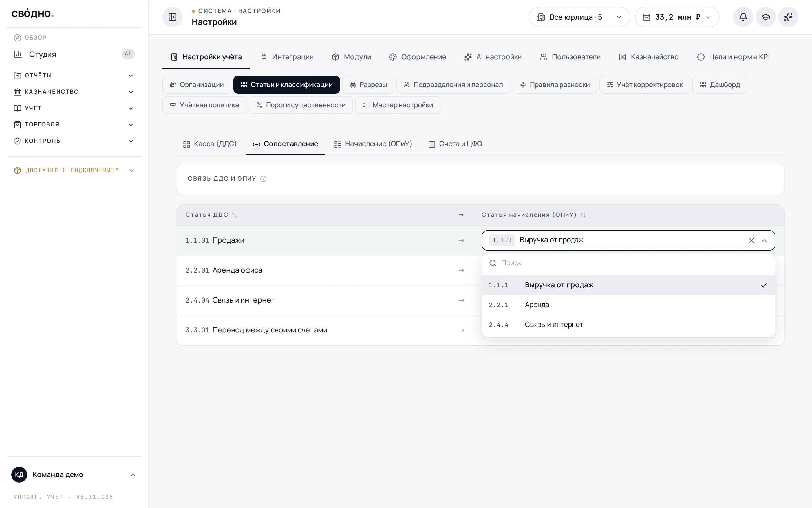Viewport: 812px width, 508px height.
Task: Sort by Статья ДДС column sort icon
Action: [x=235, y=215]
